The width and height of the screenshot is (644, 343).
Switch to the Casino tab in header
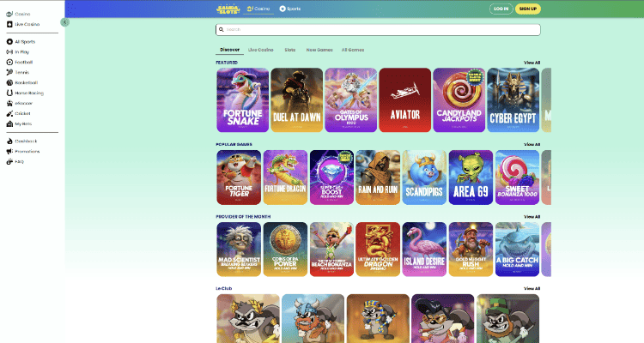point(258,9)
